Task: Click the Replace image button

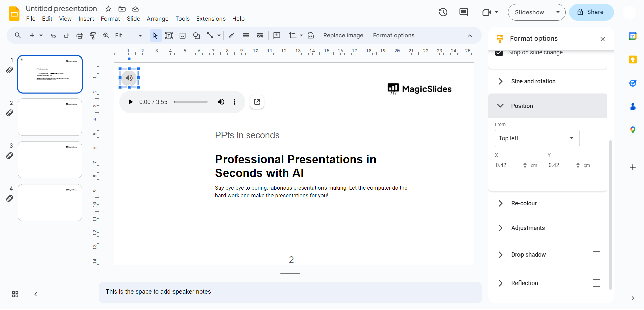Action: coord(343,36)
